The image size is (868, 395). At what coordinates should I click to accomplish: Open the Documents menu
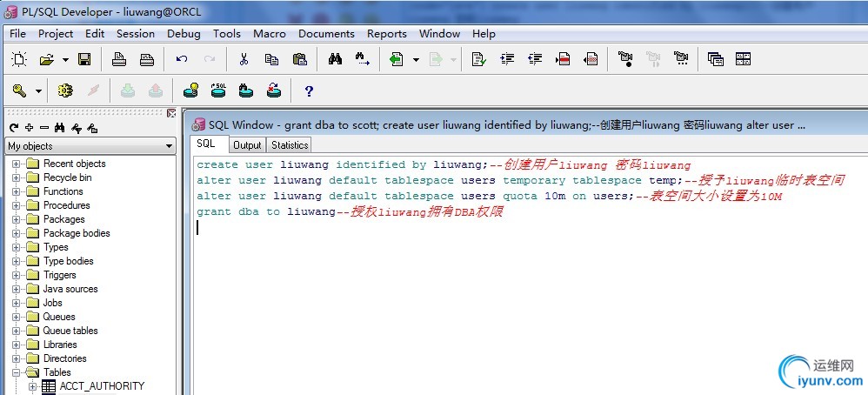tap(327, 34)
